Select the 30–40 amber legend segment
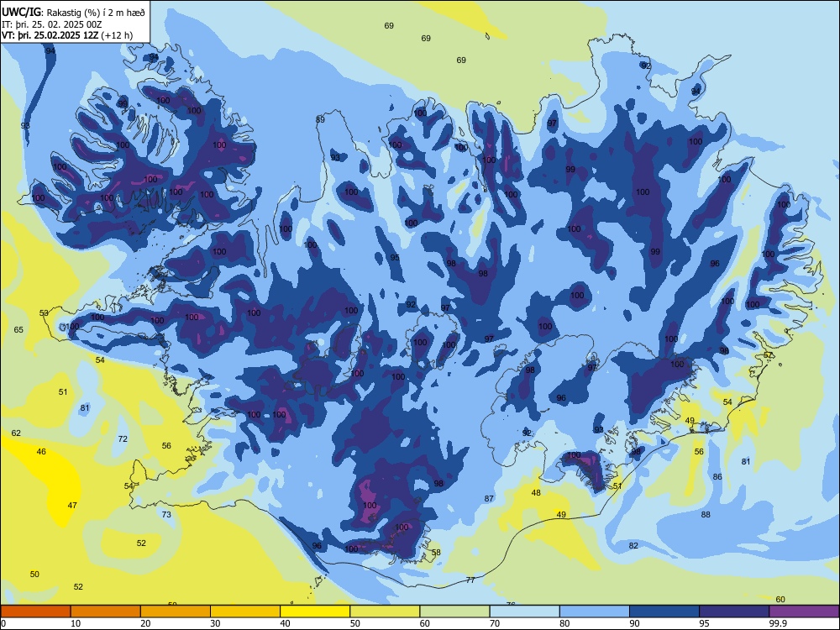 click(245, 612)
